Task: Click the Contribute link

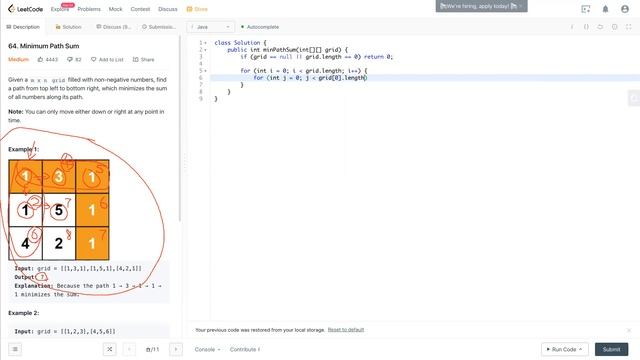Action: click(245, 349)
